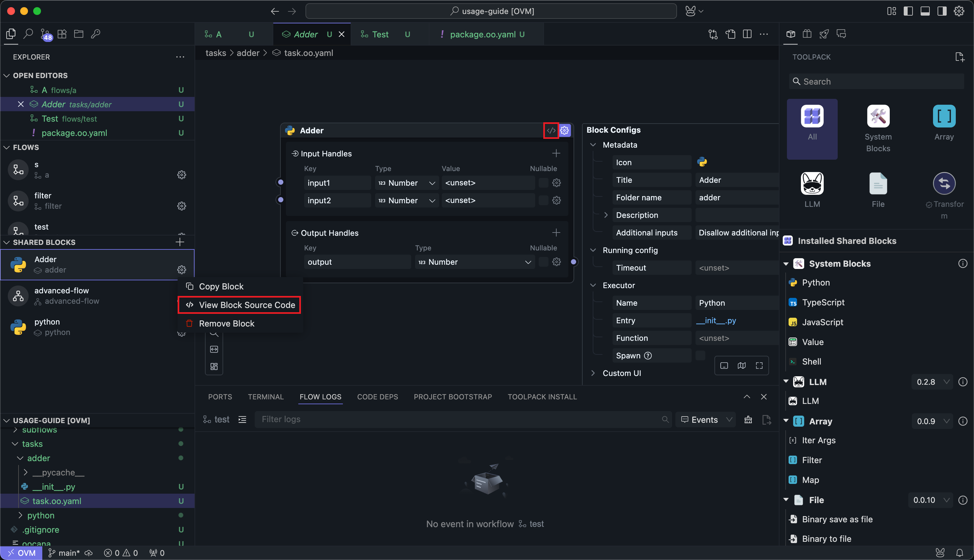The height and width of the screenshot is (560, 974).
Task: Click the Filter logs input field
Action: click(458, 419)
